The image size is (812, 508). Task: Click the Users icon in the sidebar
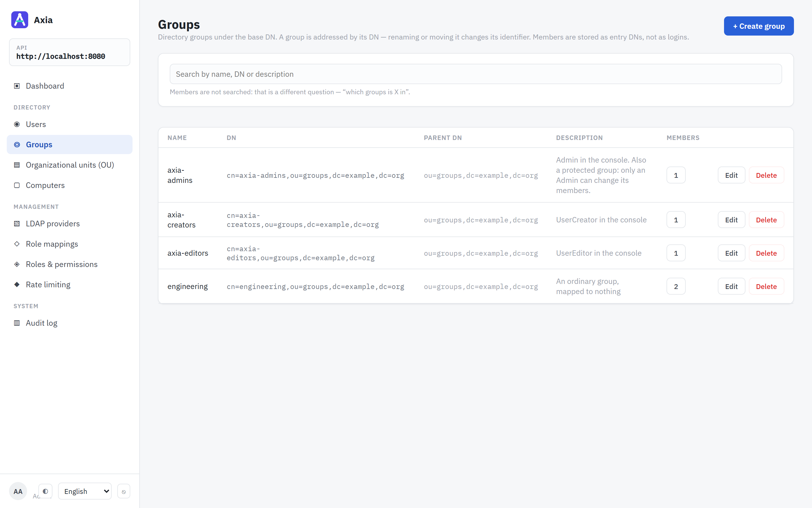[x=17, y=124]
